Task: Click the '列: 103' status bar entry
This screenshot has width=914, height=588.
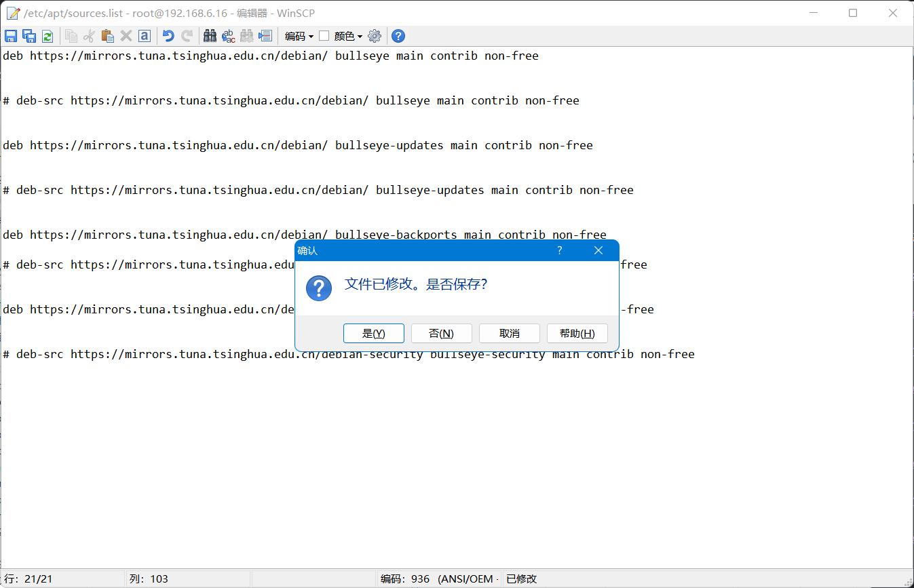Action: click(149, 579)
